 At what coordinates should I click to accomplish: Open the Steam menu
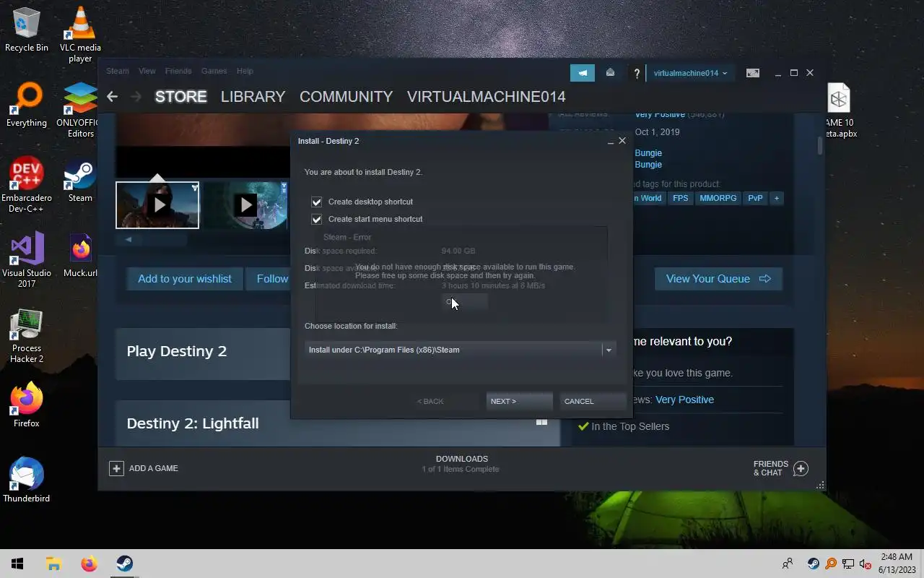tap(118, 71)
